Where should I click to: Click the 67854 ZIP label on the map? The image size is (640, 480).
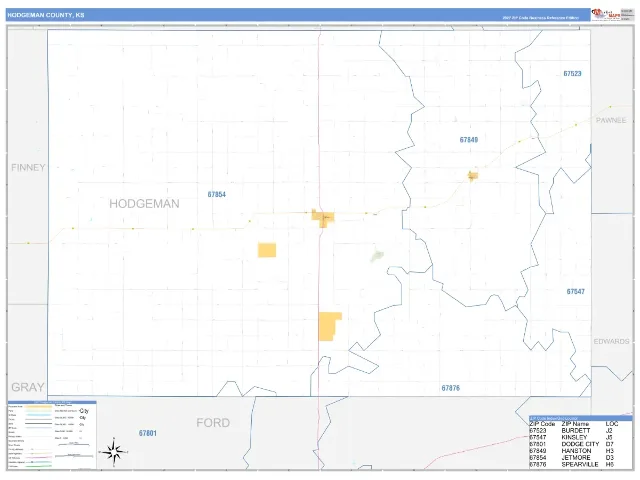(x=216, y=195)
